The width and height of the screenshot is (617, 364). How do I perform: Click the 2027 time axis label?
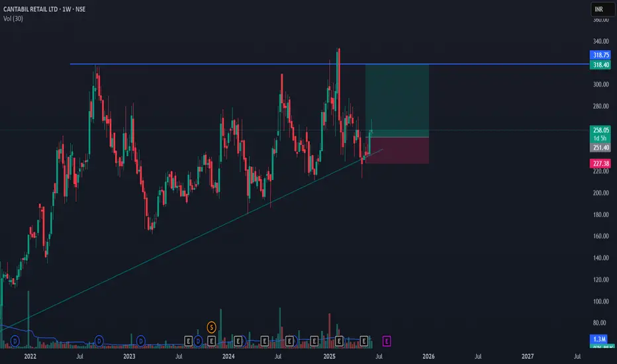pyautogui.click(x=528, y=356)
